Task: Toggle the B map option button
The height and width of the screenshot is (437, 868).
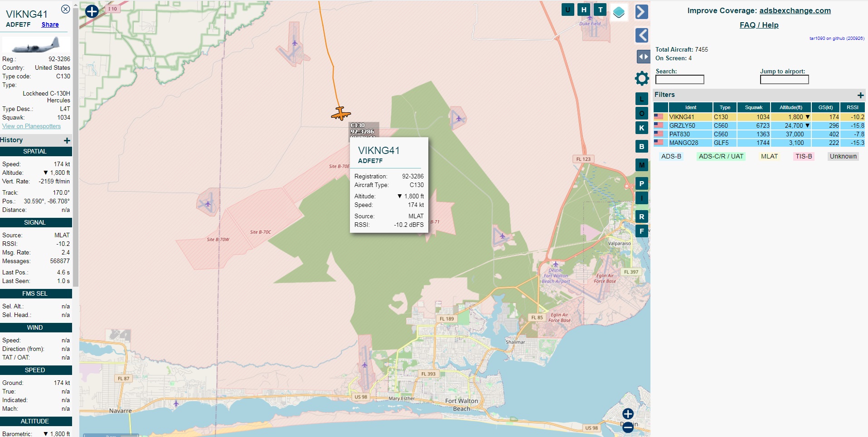Action: coord(641,146)
